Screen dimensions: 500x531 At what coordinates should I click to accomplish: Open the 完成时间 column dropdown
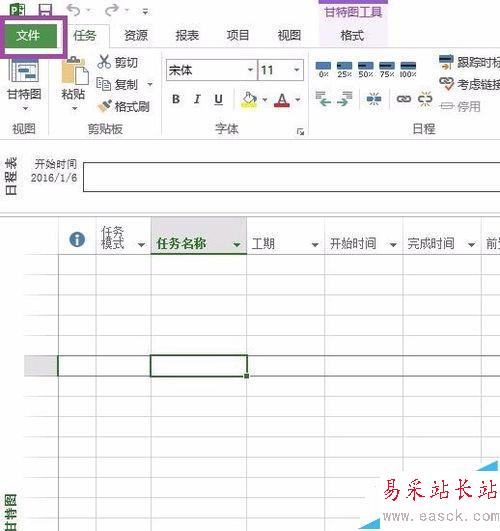[x=471, y=244]
